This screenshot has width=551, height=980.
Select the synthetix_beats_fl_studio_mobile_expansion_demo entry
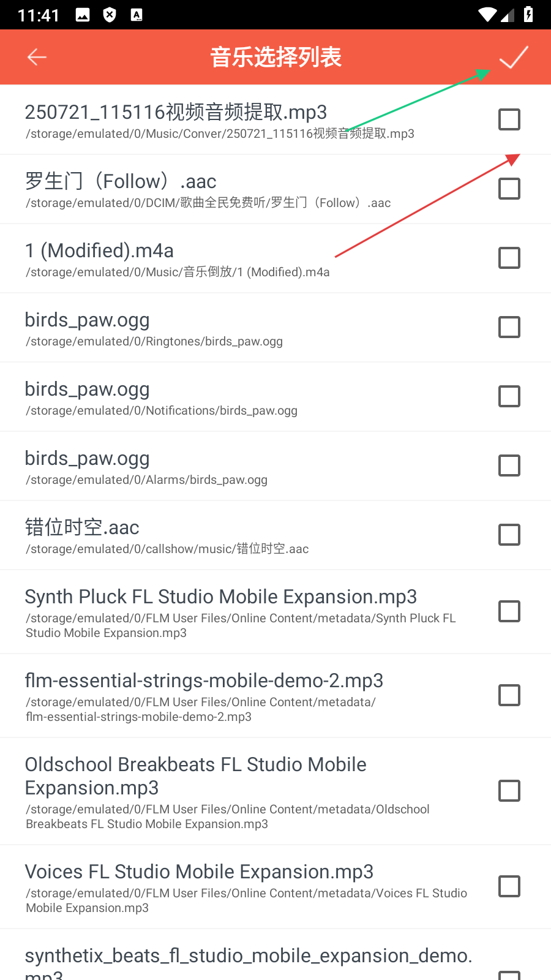pyautogui.click(x=248, y=957)
